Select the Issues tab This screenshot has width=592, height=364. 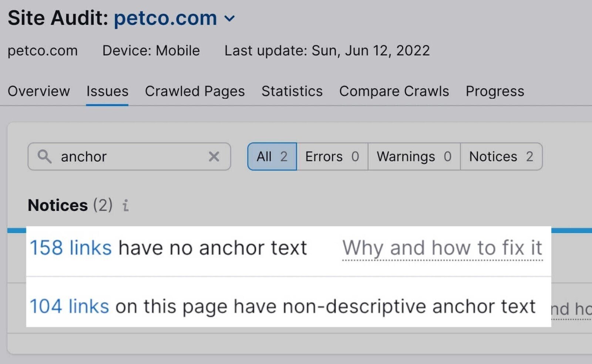pyautogui.click(x=107, y=91)
